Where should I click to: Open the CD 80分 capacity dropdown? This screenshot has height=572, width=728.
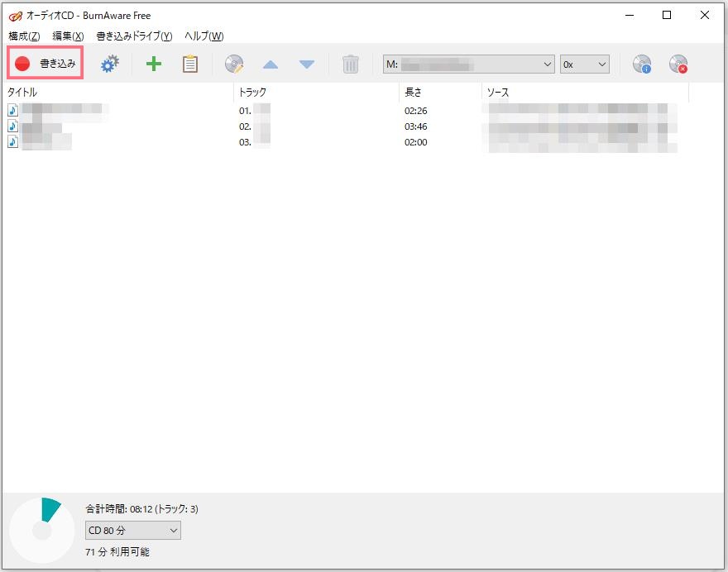(x=172, y=531)
